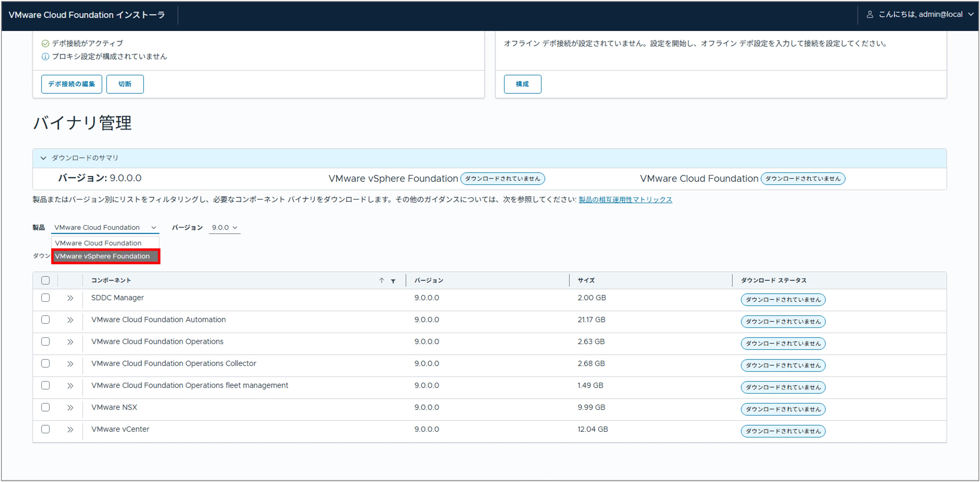The image size is (980, 482).
Task: Click the VMware NSX component name
Action: (114, 407)
